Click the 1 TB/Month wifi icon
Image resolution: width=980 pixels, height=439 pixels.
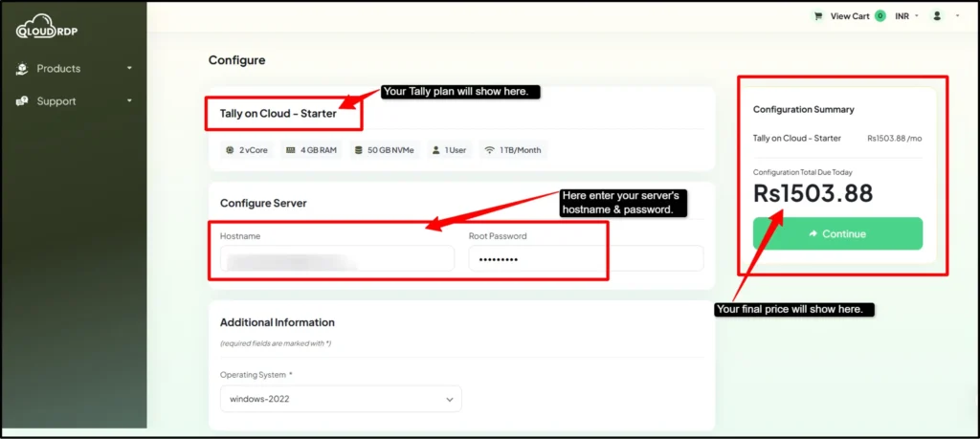coord(490,150)
